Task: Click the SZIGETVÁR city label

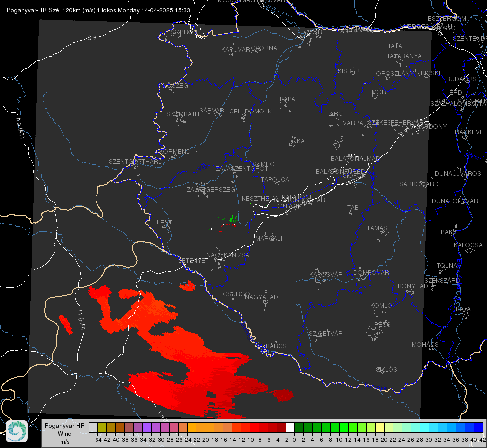Action: [326, 334]
